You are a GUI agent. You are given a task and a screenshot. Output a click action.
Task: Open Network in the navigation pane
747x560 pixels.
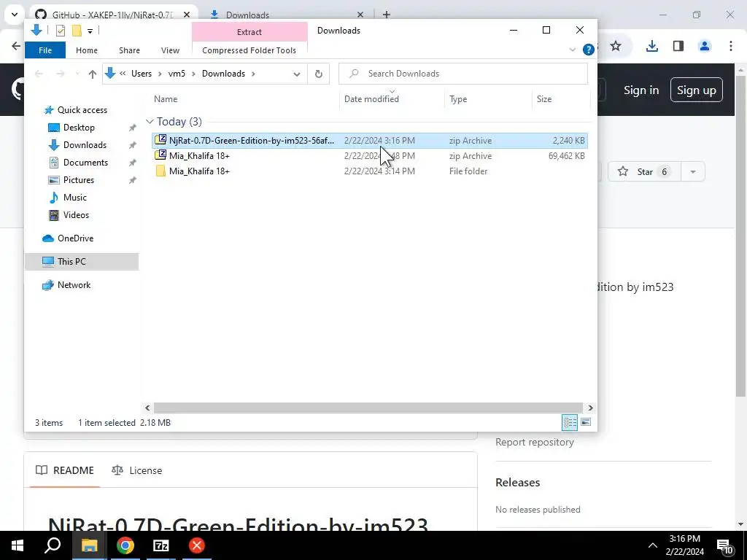click(x=74, y=285)
